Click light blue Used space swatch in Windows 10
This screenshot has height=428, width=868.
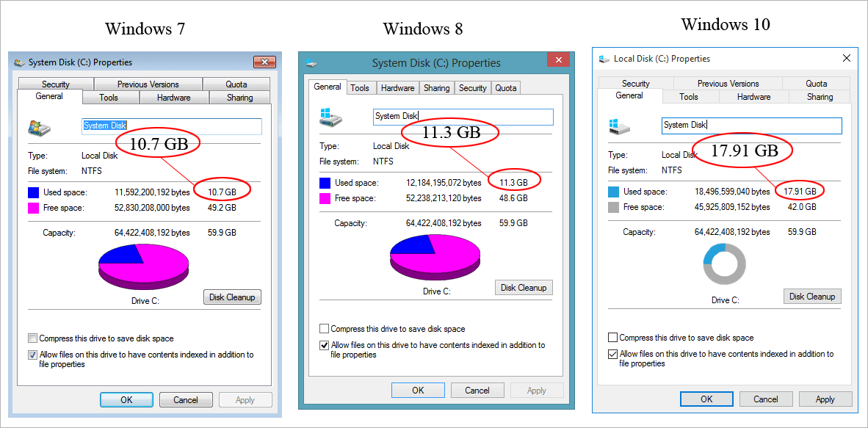(x=614, y=192)
